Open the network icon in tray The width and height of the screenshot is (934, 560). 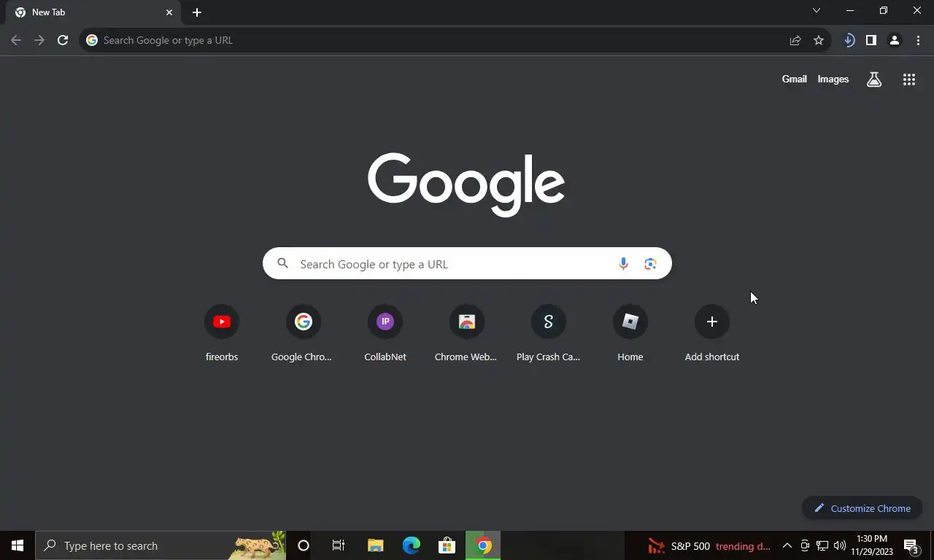click(822, 545)
